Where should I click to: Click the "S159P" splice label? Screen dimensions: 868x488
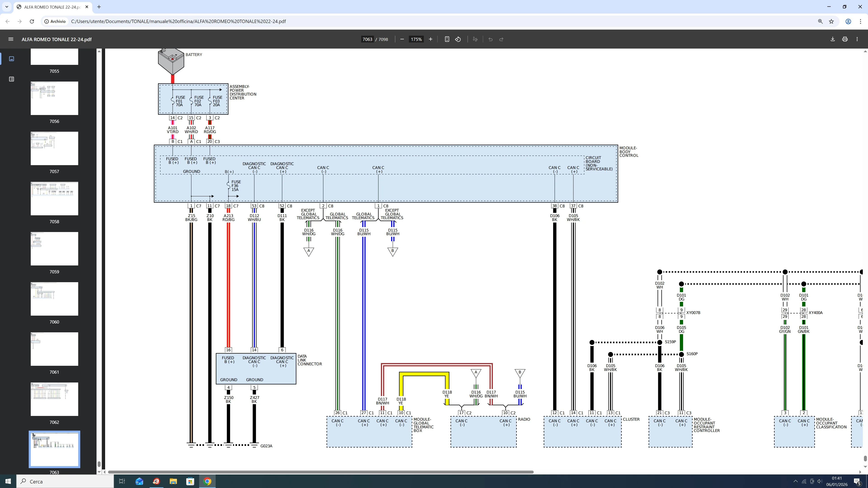670,342
